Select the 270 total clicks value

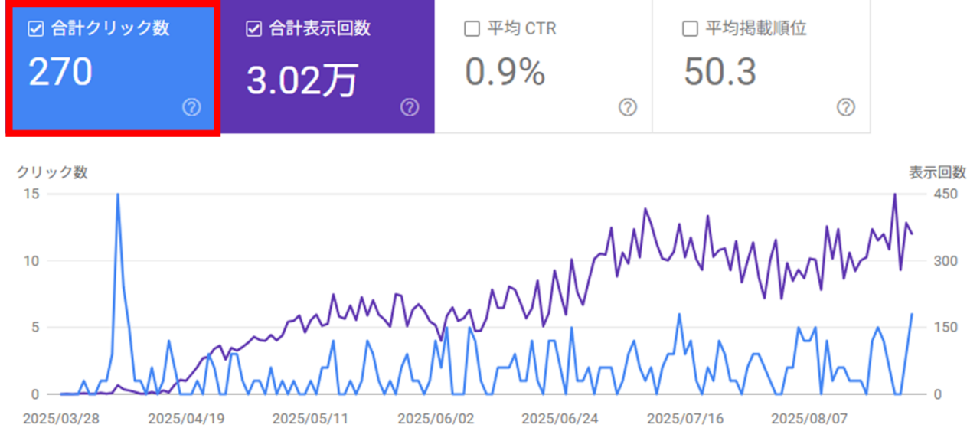pos(60,72)
